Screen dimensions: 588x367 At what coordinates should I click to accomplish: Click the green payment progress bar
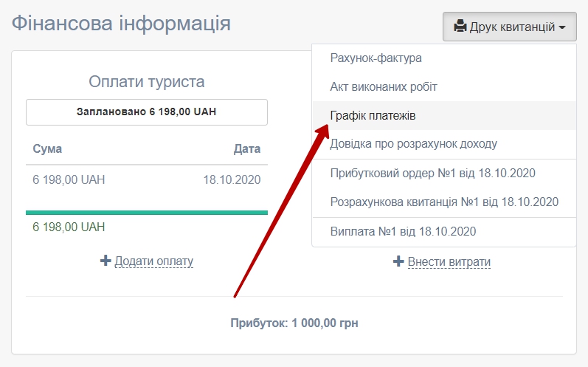[x=147, y=213]
